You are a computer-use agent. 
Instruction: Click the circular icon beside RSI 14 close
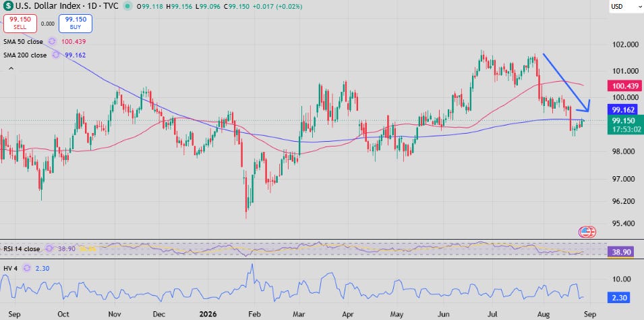tap(50, 248)
